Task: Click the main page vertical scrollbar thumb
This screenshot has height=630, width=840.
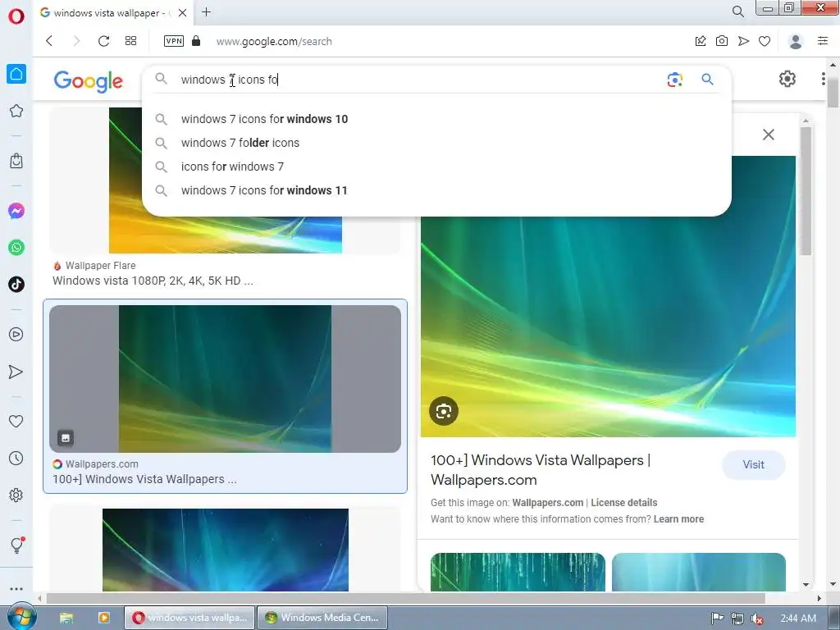Action: coord(833,92)
